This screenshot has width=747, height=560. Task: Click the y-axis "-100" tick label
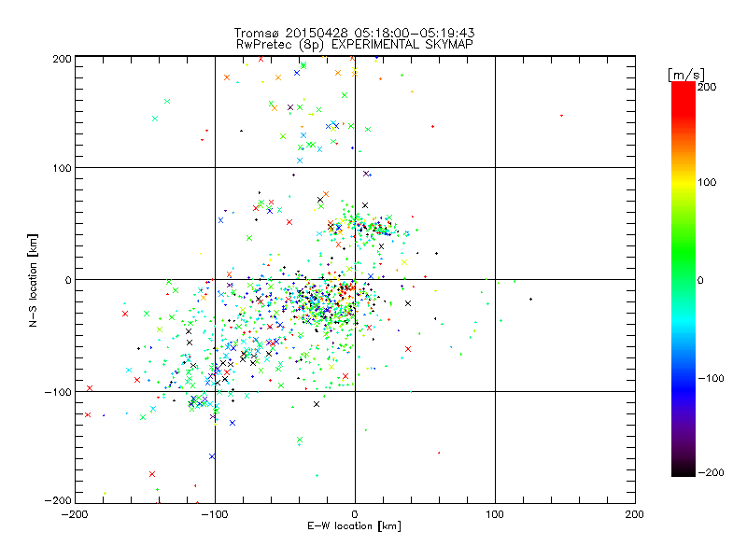[58, 392]
